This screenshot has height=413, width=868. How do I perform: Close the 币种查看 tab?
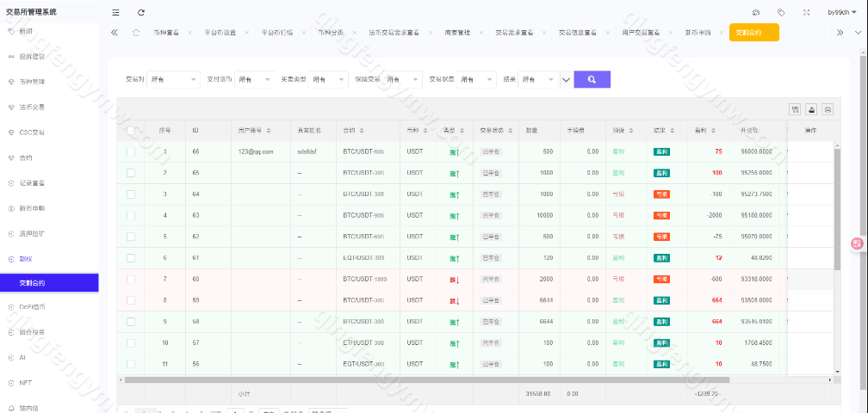189,33
